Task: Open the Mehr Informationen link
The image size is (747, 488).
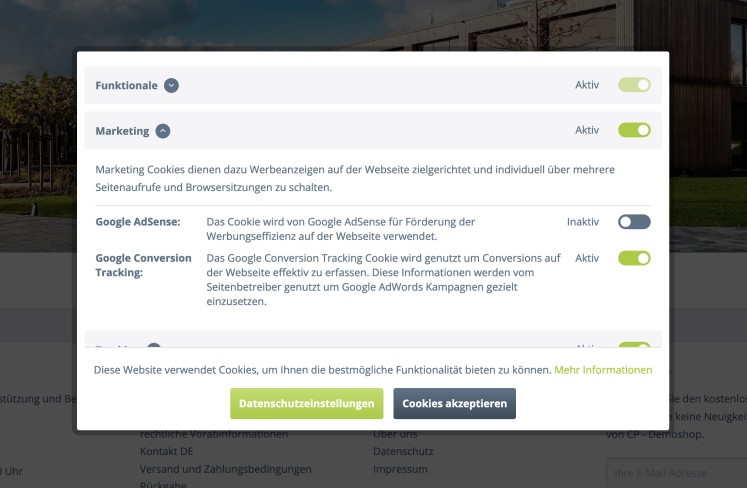Action: [x=603, y=370]
